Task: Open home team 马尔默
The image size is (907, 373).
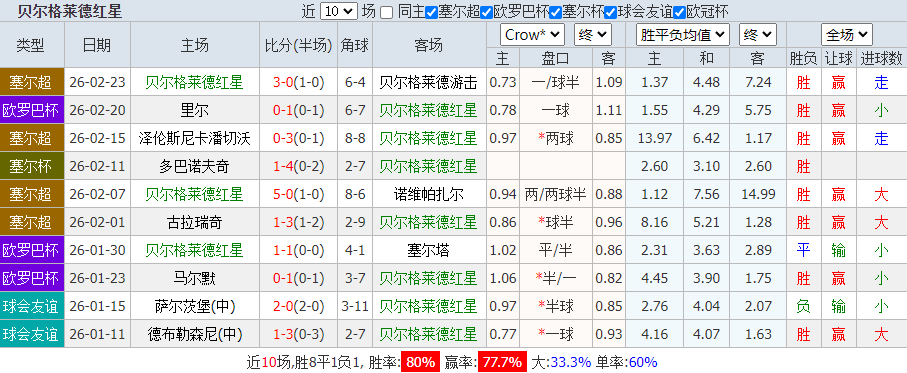Action: pos(195,278)
